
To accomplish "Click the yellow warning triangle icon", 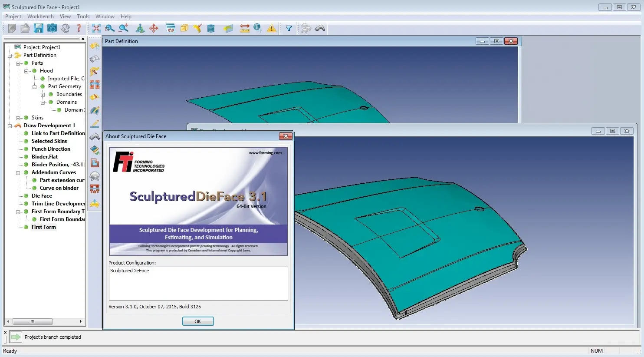I will [272, 28].
